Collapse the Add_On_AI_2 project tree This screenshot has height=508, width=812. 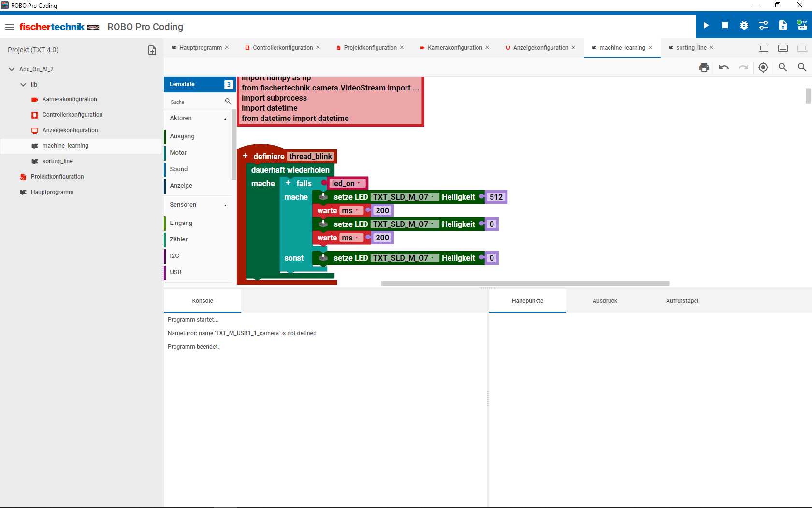[x=12, y=69]
